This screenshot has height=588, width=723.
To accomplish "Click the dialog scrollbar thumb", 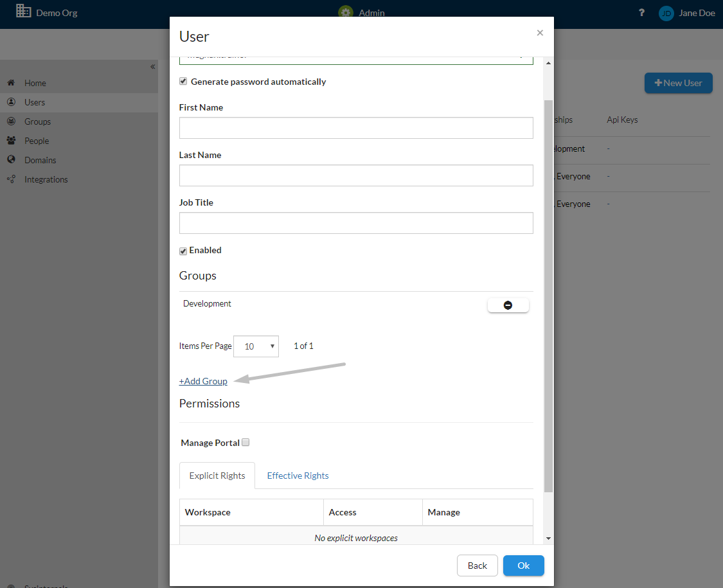I will pos(548,296).
